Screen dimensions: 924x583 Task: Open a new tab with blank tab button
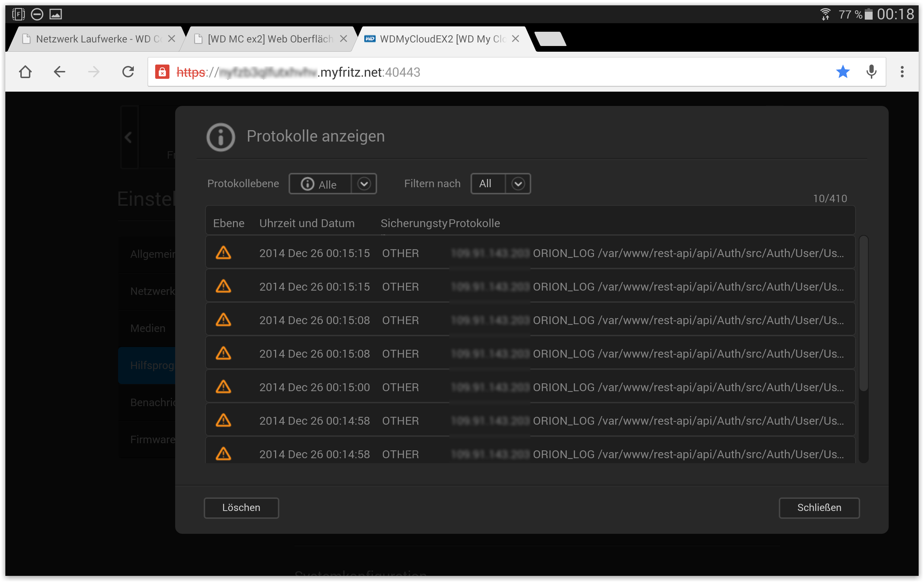[550, 39]
